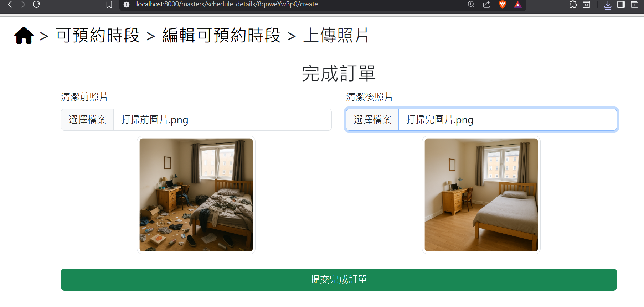The width and height of the screenshot is (644, 307).
Task: Open the zoom magnifier icon in address bar
Action: (x=471, y=5)
